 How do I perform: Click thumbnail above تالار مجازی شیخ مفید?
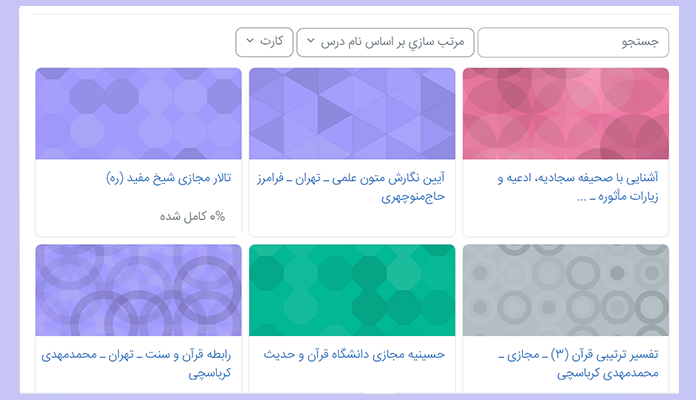point(138,113)
